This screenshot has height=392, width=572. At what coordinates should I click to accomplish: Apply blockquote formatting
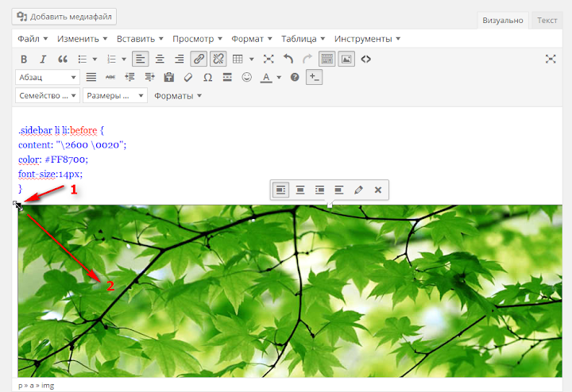point(63,59)
